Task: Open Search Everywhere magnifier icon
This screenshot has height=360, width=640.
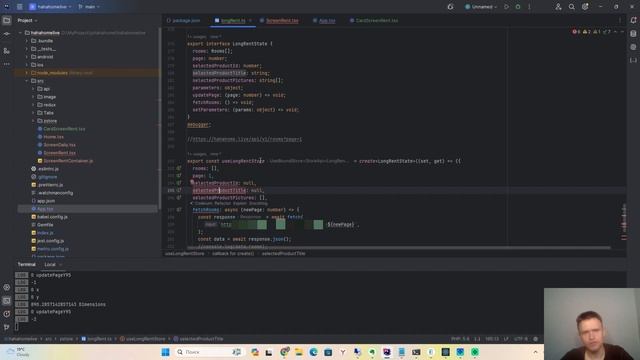Action: click(572, 7)
